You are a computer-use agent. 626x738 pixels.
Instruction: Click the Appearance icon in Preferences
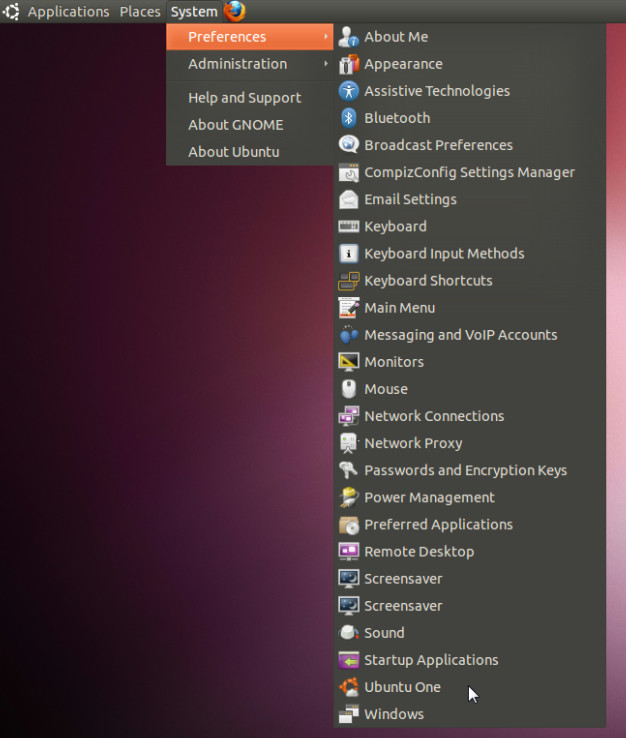(x=349, y=64)
